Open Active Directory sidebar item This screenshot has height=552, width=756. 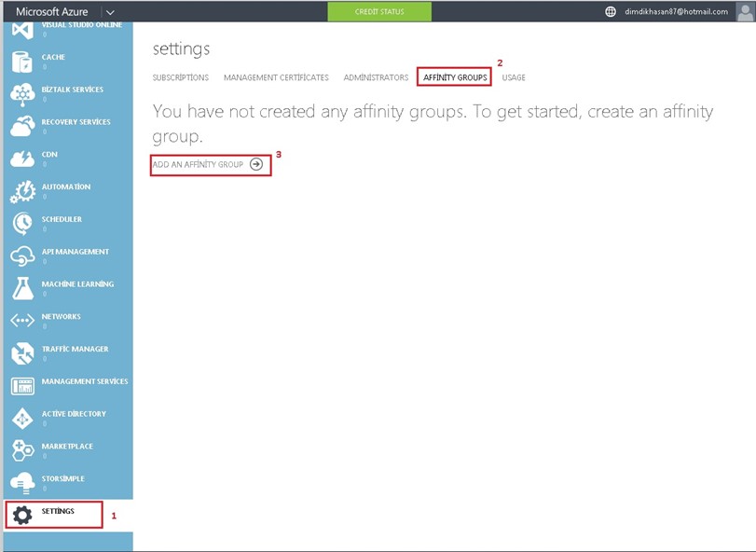pyautogui.click(x=22, y=419)
